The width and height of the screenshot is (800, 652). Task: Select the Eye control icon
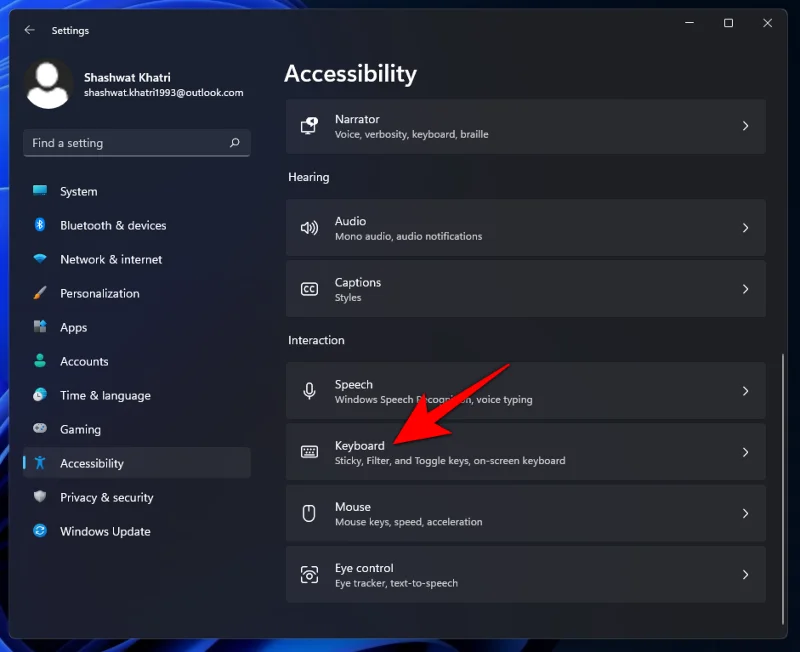[x=311, y=575]
